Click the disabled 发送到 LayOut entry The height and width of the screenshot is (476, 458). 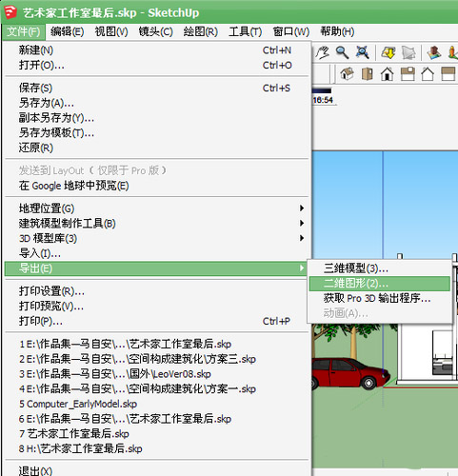pyautogui.click(x=157, y=170)
